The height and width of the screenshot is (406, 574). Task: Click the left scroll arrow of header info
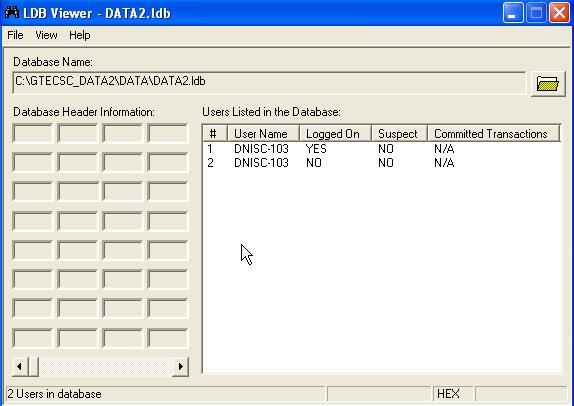coord(19,366)
